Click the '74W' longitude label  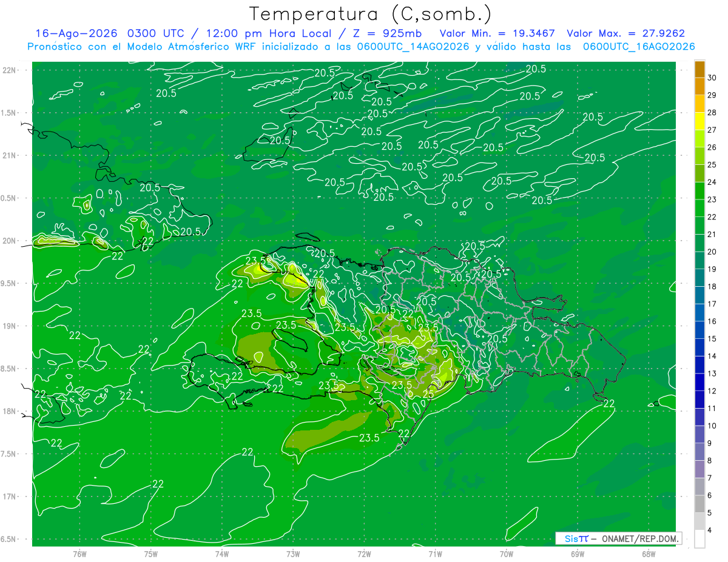coord(221,554)
